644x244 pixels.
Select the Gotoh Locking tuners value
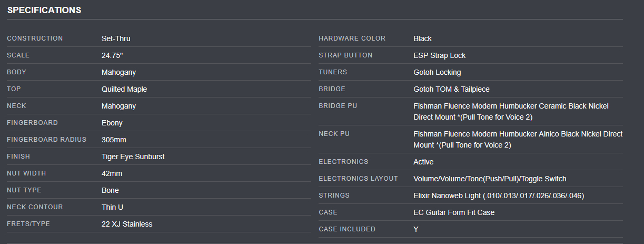pos(437,72)
